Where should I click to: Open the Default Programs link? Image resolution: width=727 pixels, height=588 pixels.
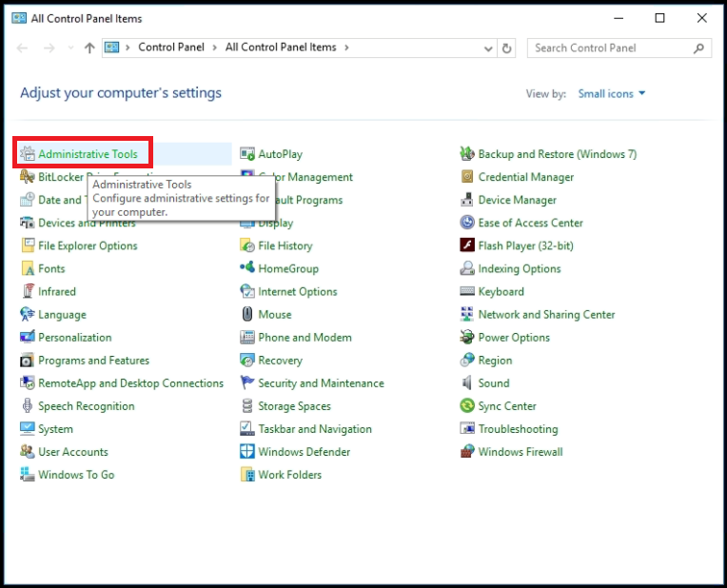(x=309, y=200)
